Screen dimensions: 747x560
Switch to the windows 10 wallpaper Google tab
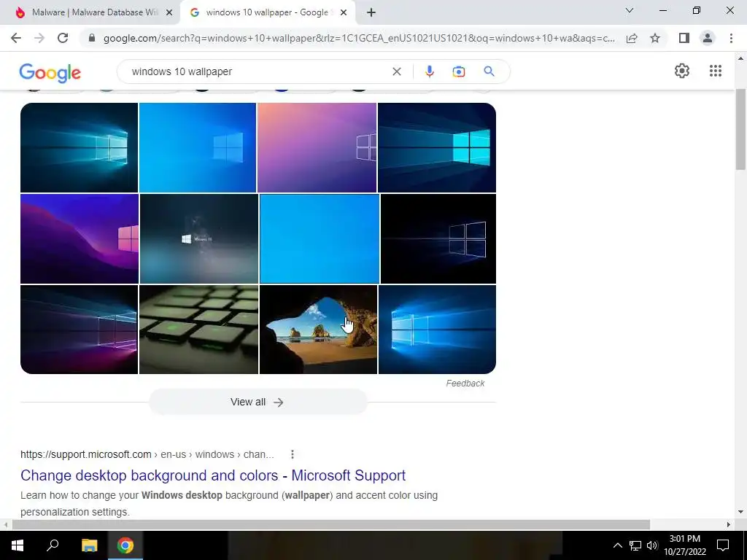click(x=267, y=13)
